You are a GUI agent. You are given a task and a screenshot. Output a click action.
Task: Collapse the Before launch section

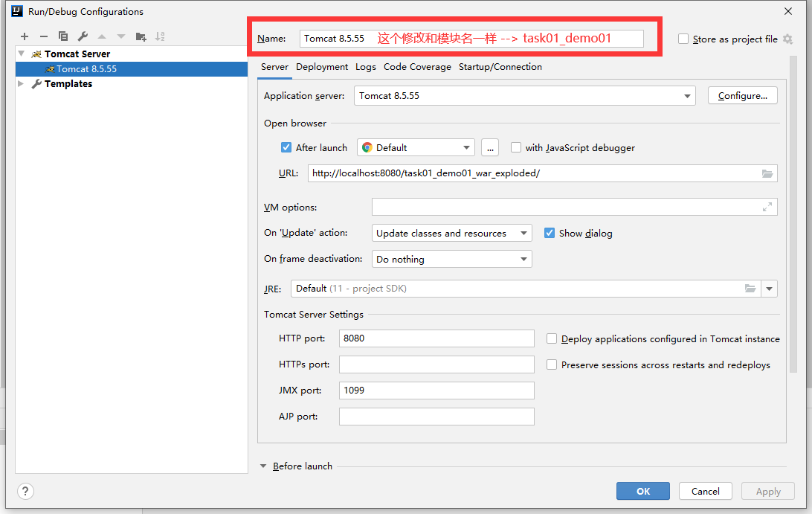(263, 466)
